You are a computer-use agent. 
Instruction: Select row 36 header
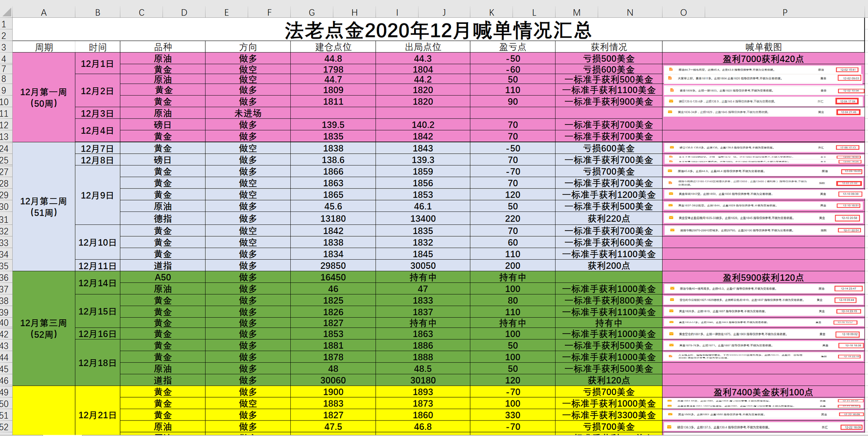pyautogui.click(x=5, y=277)
